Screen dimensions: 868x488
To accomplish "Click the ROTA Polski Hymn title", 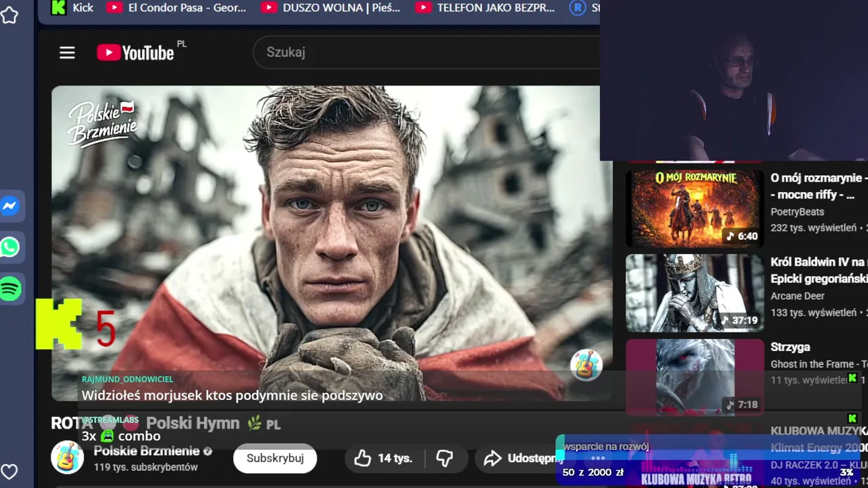I will pos(165,424).
